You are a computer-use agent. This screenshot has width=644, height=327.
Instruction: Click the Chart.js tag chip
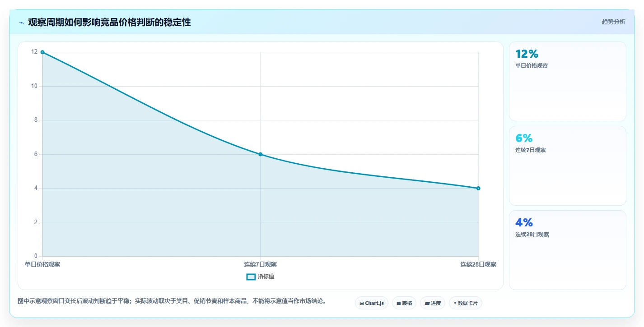point(372,303)
